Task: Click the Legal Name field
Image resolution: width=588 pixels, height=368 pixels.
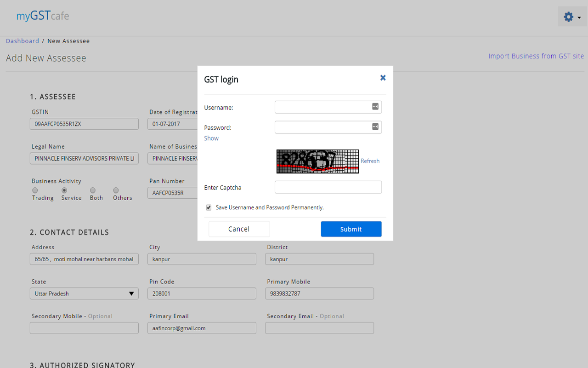Action: coord(84,158)
